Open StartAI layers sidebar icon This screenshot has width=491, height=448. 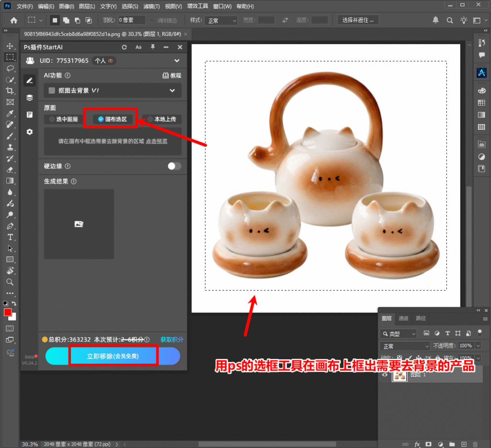point(29,98)
